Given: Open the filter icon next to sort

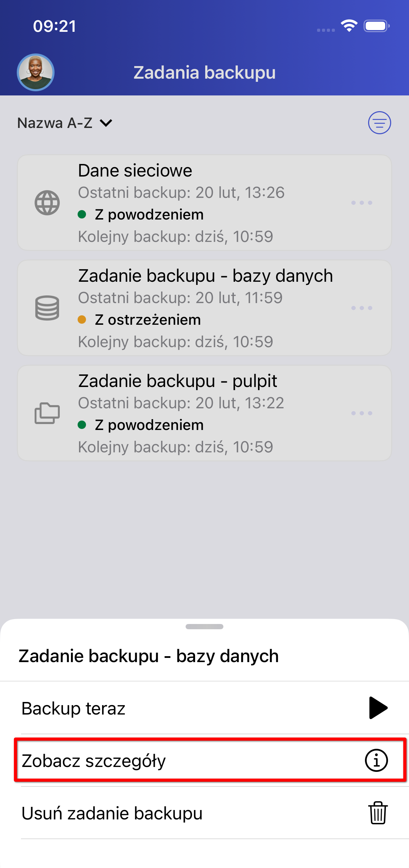Looking at the screenshot, I should [379, 123].
